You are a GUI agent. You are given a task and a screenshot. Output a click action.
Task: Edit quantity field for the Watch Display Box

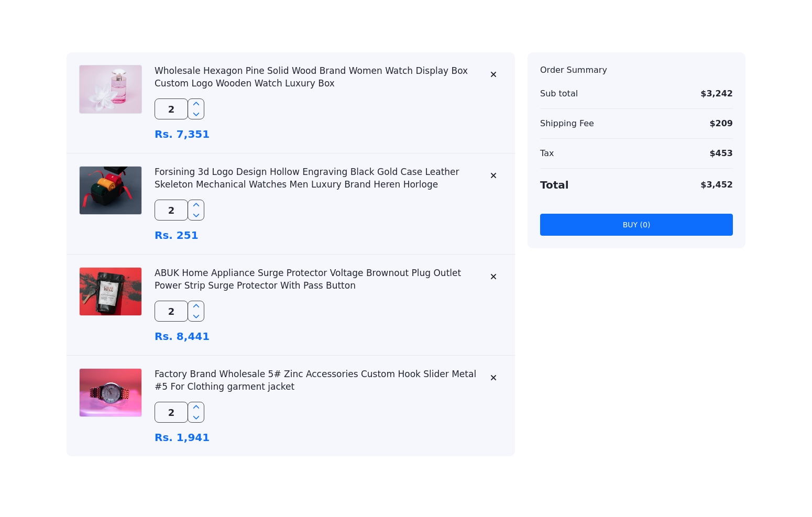(171, 109)
